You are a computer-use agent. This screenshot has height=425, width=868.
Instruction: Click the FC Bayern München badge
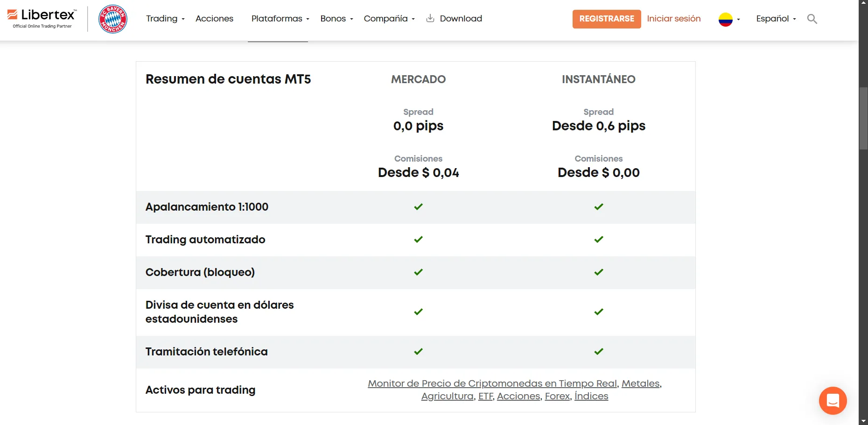[113, 19]
